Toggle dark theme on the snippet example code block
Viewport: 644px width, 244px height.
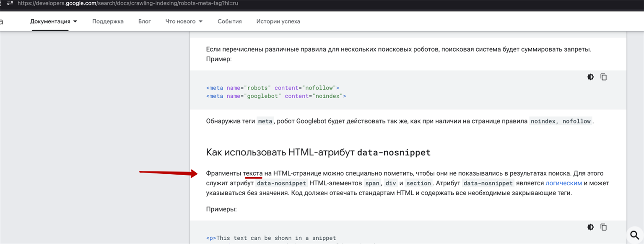point(591,227)
